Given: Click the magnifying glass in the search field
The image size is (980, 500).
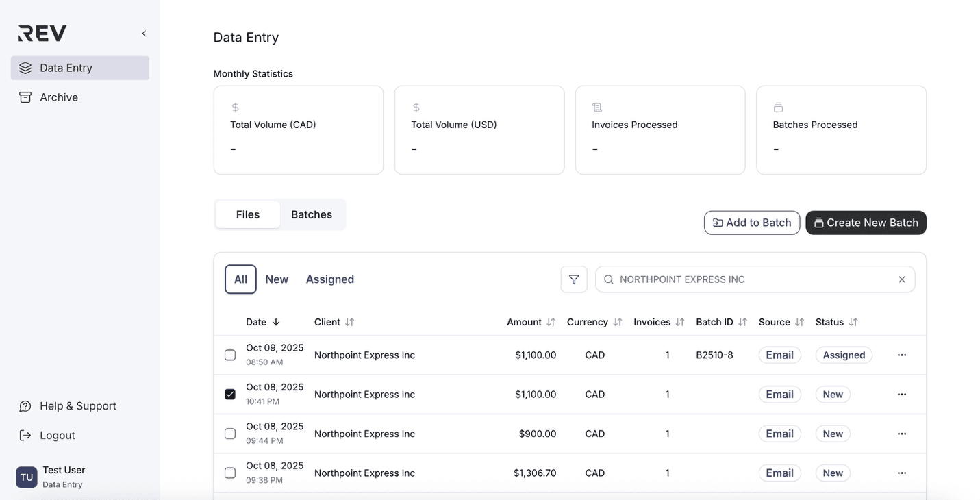Looking at the screenshot, I should pyautogui.click(x=608, y=279).
